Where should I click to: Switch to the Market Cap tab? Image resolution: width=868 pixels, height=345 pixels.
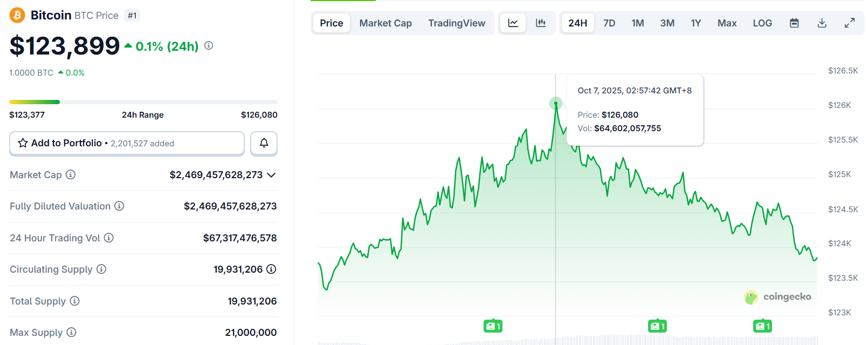point(385,23)
